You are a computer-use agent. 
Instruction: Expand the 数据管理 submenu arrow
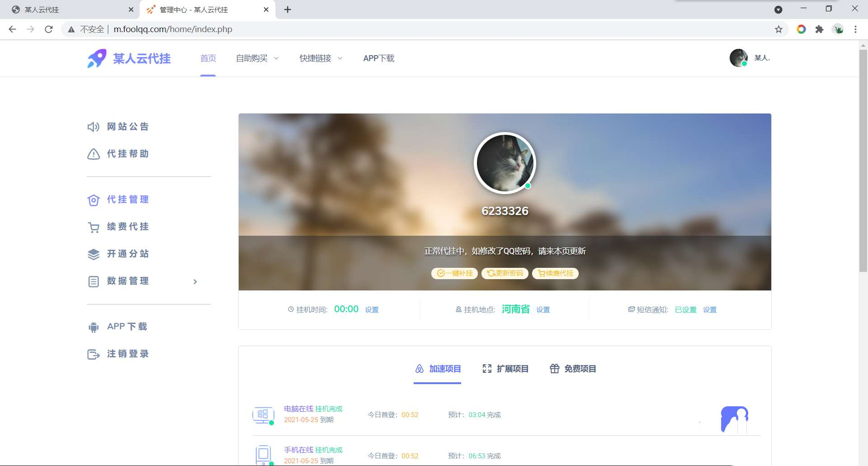coord(195,281)
